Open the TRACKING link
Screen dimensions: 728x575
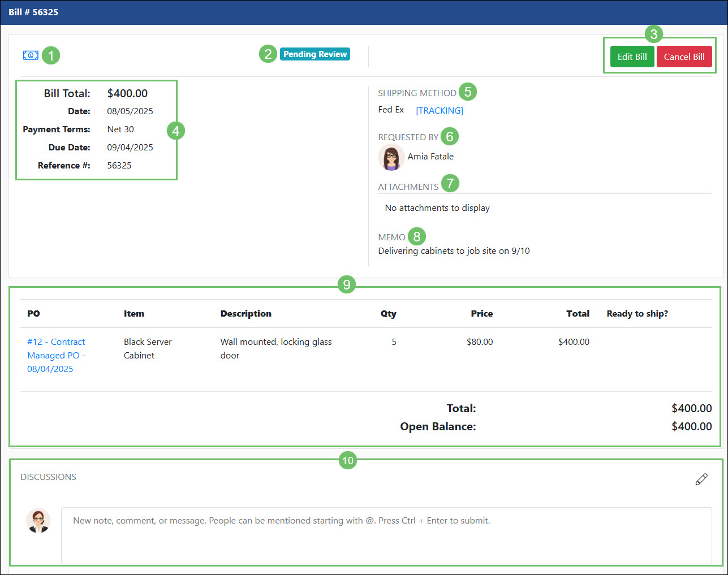(440, 110)
